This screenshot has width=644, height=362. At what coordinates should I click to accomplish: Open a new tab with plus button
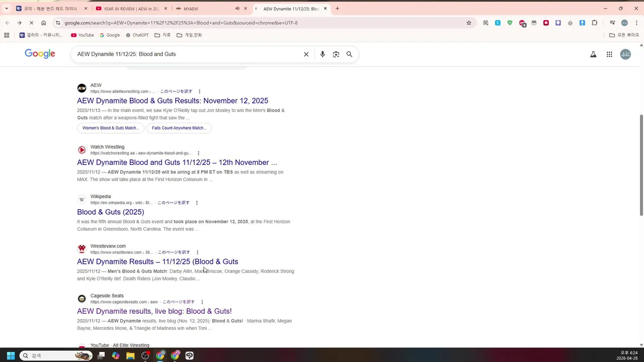pos(337,9)
